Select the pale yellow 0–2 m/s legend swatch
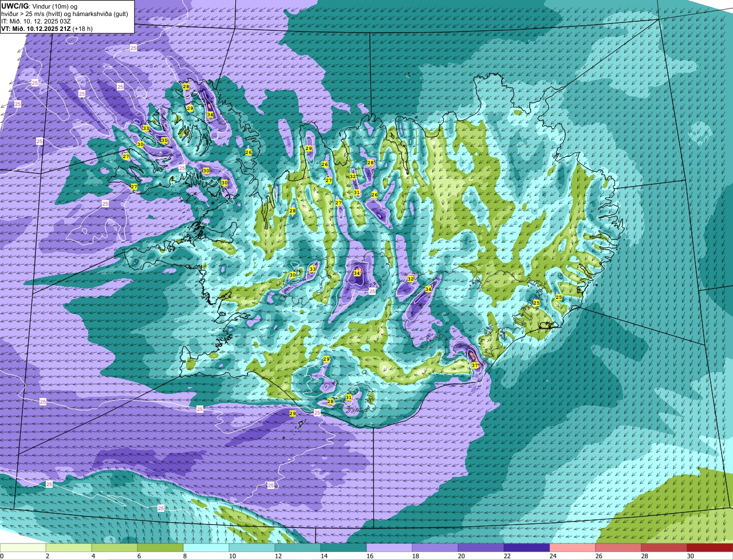 (x=23, y=548)
